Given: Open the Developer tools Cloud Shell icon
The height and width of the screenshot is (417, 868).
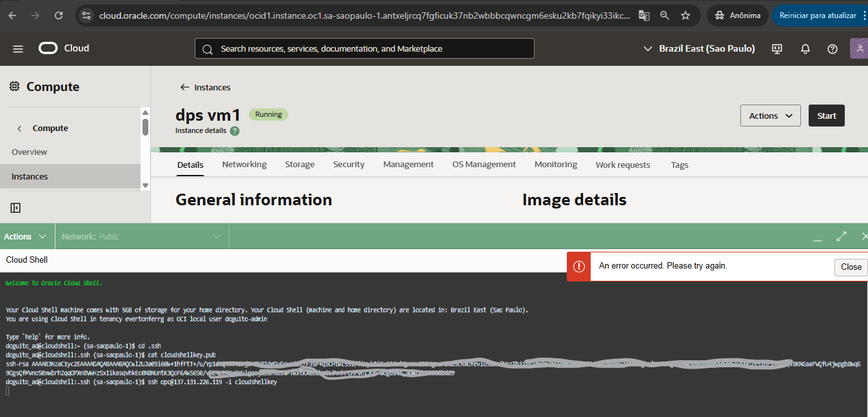Looking at the screenshot, I should (x=777, y=48).
